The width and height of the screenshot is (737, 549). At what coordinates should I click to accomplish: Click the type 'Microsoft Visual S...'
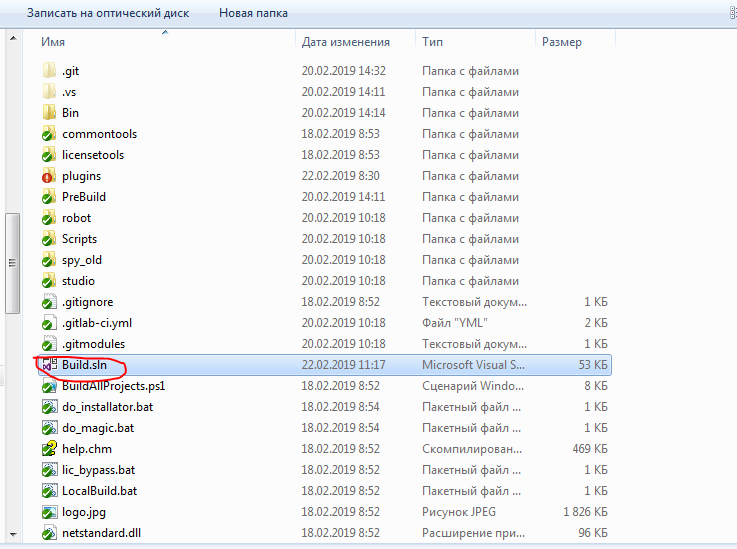click(x=473, y=365)
